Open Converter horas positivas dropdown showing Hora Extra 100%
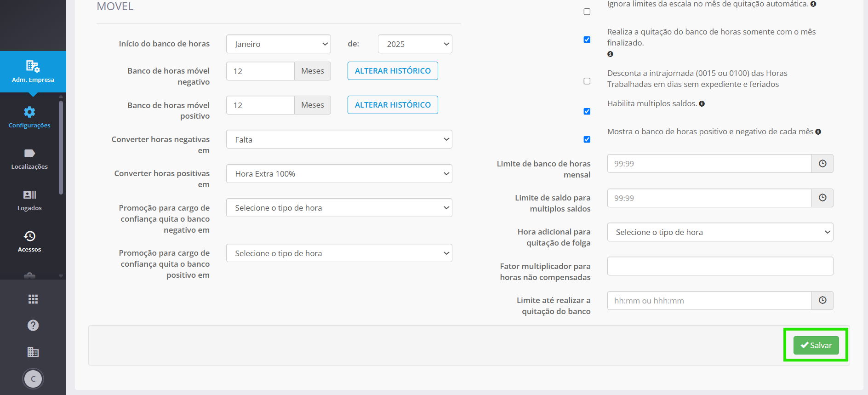The width and height of the screenshot is (868, 395). [x=339, y=174]
